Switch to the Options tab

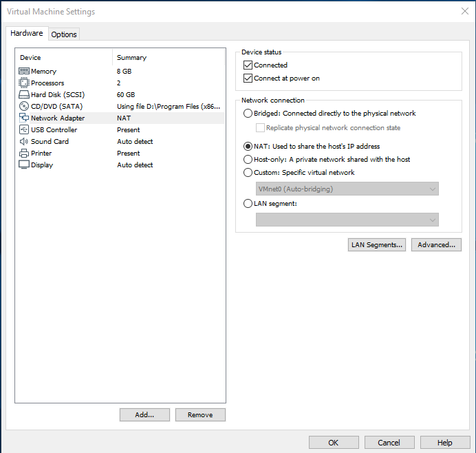pos(64,34)
